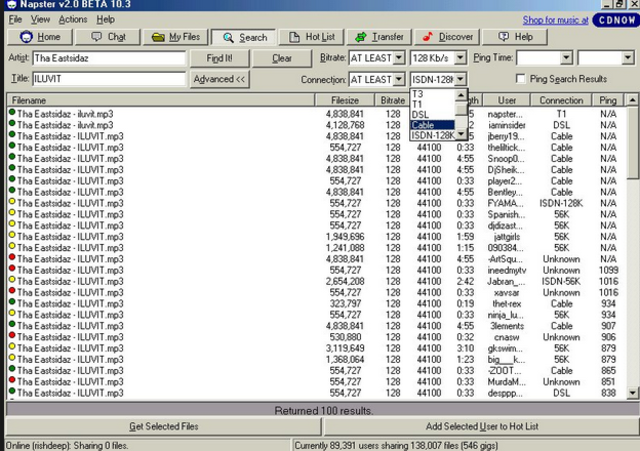Click Add Selected User to Hot List
This screenshot has height=451, width=640.
pos(482,427)
